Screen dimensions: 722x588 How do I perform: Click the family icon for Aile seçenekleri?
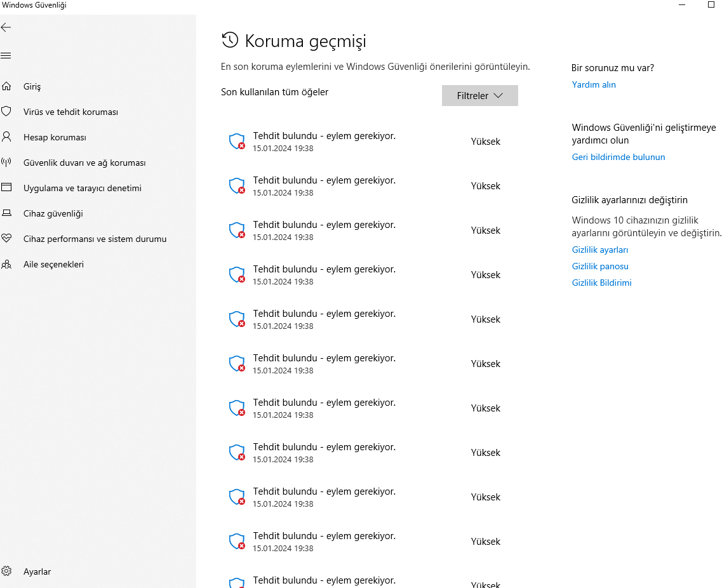pos(6,264)
